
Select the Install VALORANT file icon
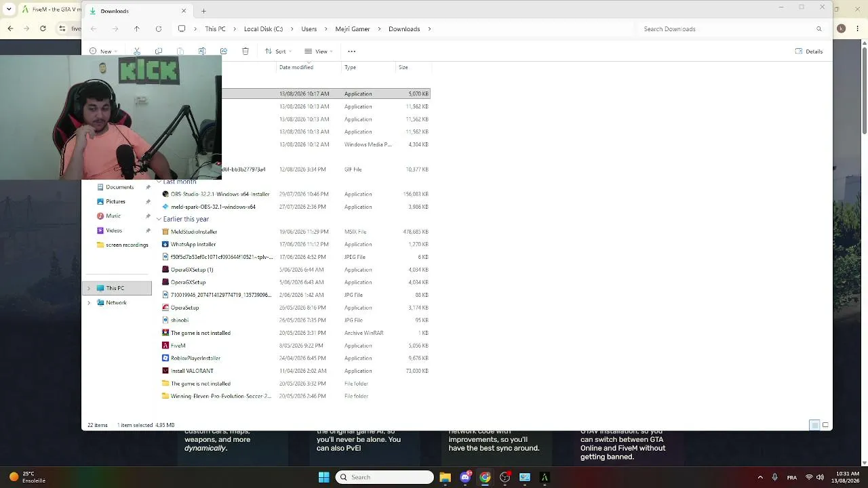click(x=165, y=371)
